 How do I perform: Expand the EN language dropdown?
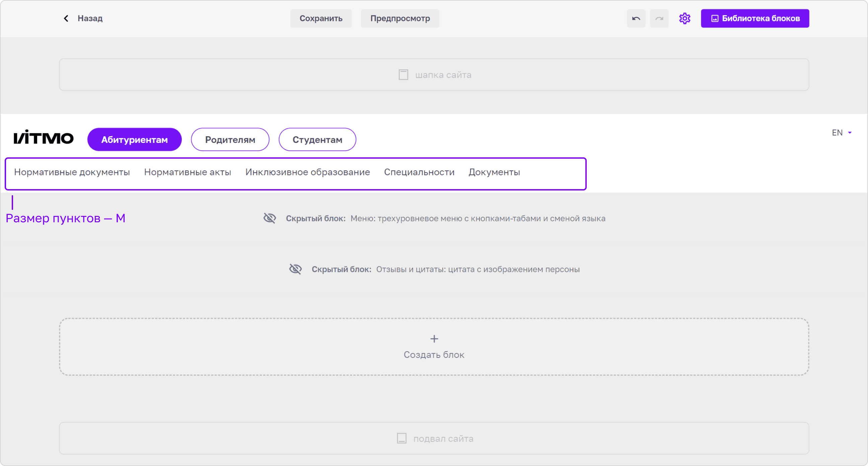(x=842, y=133)
